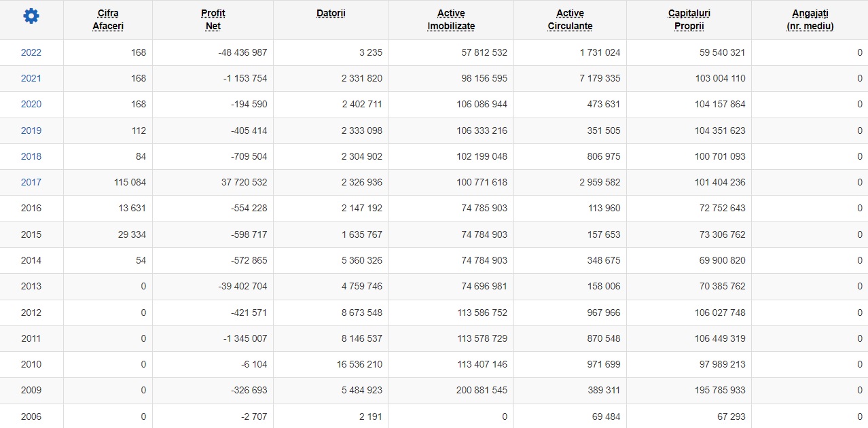The image size is (868, 428).
Task: Select the 2015 year cell
Action: coord(31,234)
